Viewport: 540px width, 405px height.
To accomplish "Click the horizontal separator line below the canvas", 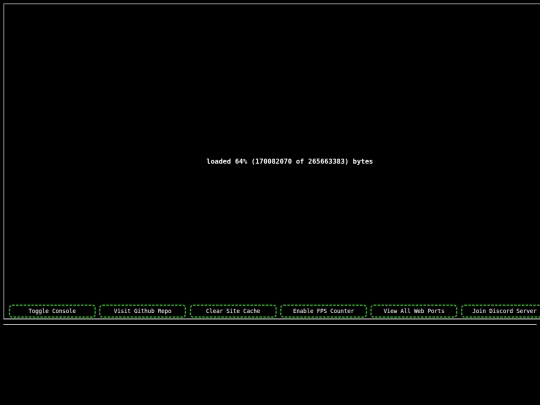I will pyautogui.click(x=270, y=324).
